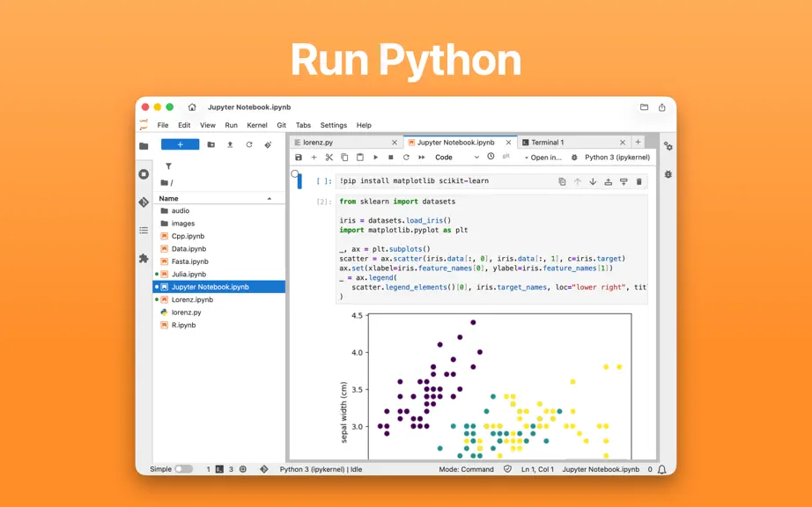This screenshot has height=507, width=812.
Task: Open table of contents panel
Action: pyautogui.click(x=144, y=231)
